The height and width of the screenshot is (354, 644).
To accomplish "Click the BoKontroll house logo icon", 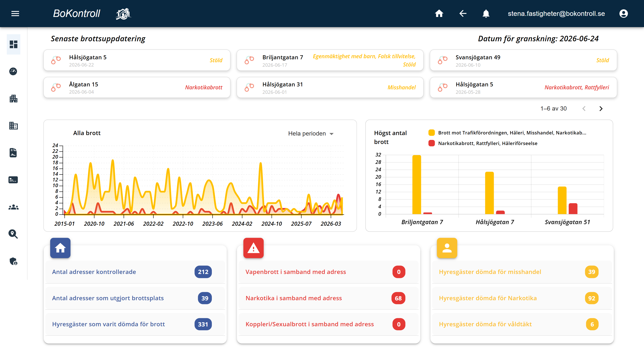I will point(123,14).
